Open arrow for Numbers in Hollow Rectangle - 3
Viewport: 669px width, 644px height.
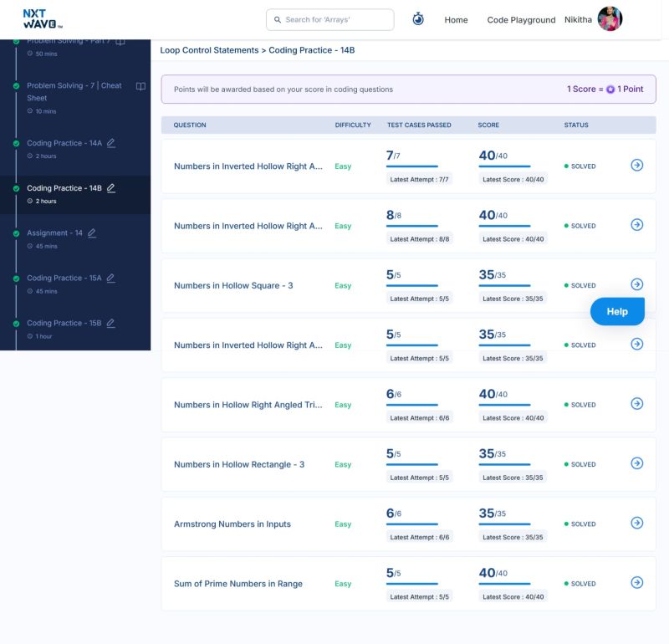[x=636, y=463]
